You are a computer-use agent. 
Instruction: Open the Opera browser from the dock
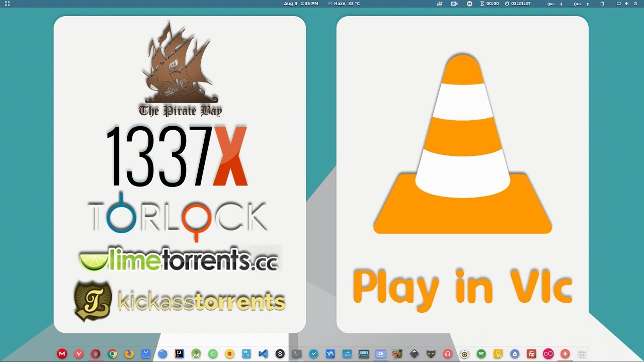click(x=95, y=353)
